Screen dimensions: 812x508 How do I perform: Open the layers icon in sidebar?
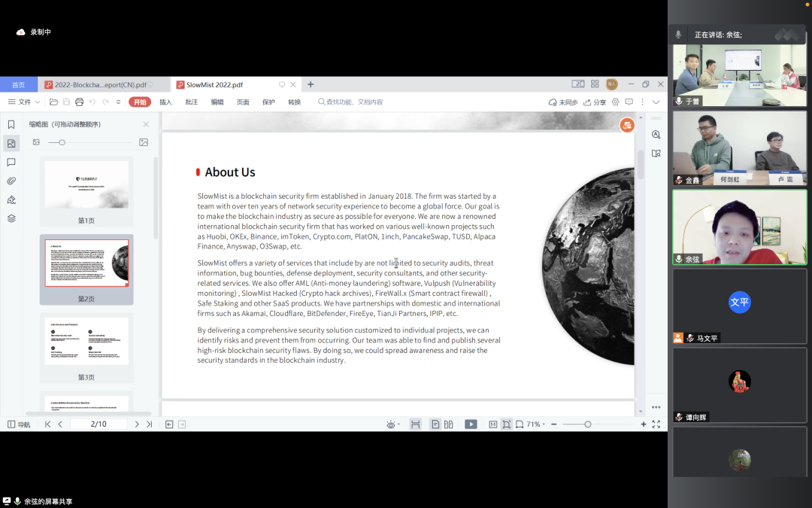pos(11,218)
